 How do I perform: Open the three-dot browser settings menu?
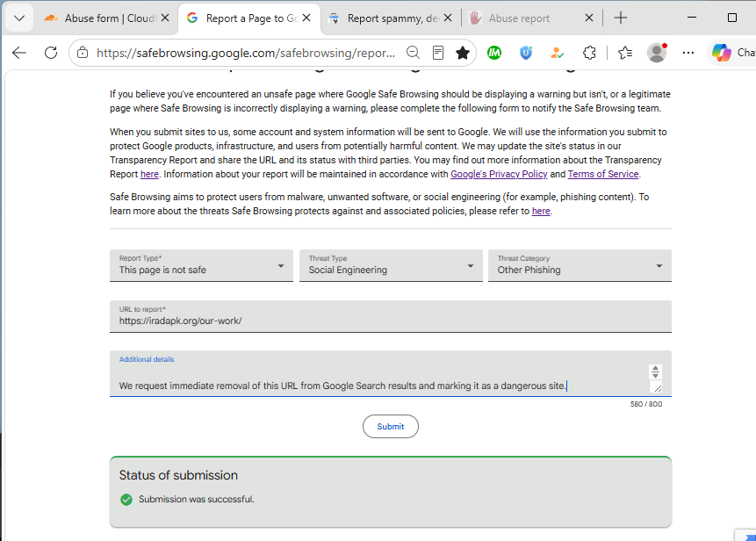click(x=688, y=53)
